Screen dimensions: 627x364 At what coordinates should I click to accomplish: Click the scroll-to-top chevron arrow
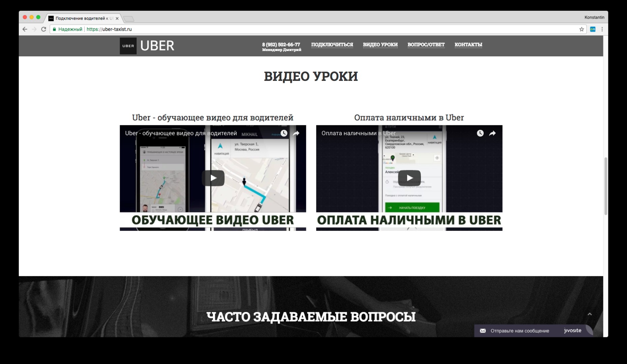[590, 314]
